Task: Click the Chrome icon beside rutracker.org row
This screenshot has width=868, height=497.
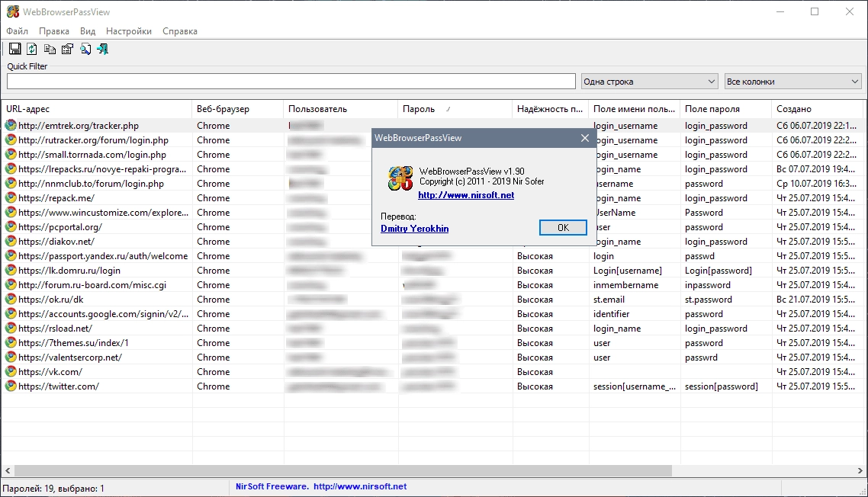Action: click(11, 140)
